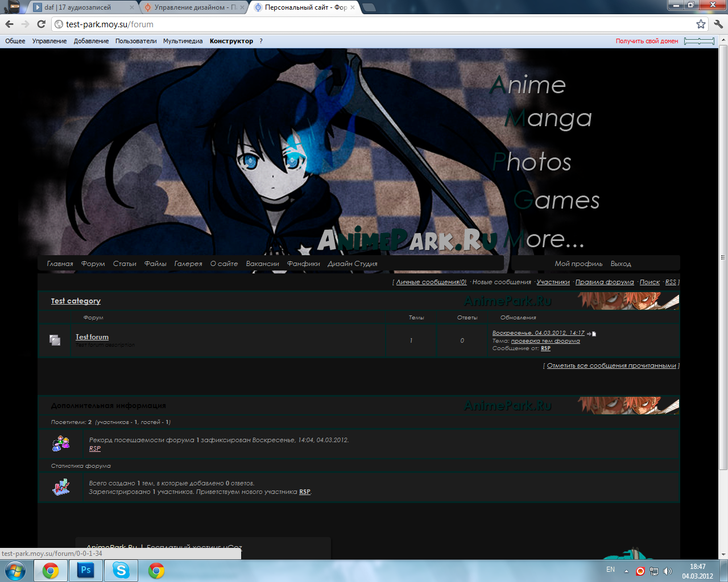Go back using the browser back arrow

click(10, 24)
